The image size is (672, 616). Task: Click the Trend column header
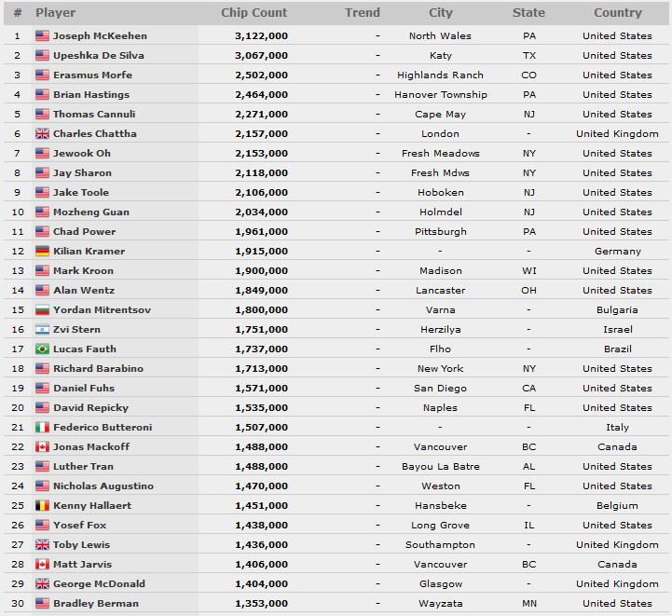(362, 13)
